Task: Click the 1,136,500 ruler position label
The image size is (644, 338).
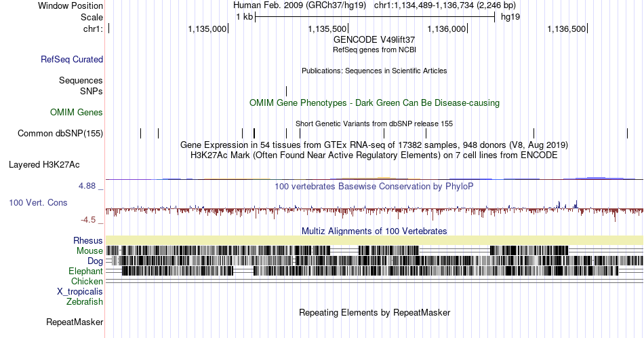Action: pyautogui.click(x=566, y=29)
